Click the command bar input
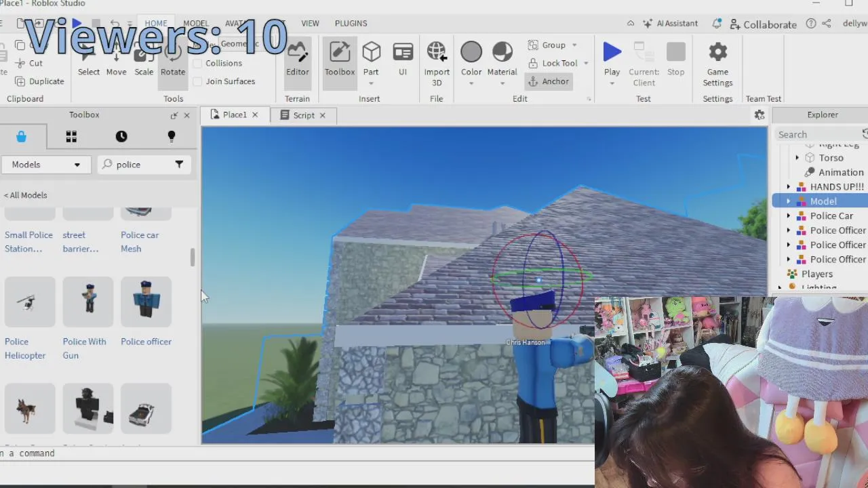Image resolution: width=868 pixels, height=488 pixels. (297, 453)
